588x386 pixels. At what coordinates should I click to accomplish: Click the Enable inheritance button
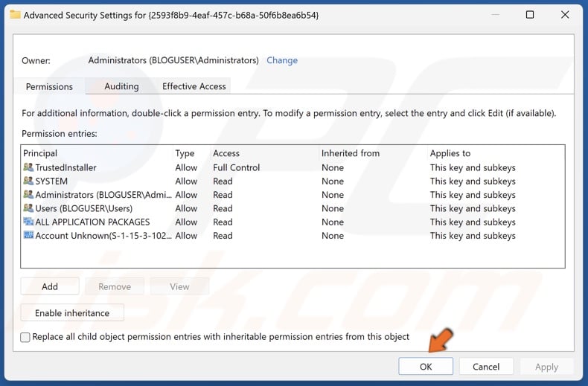tap(72, 313)
